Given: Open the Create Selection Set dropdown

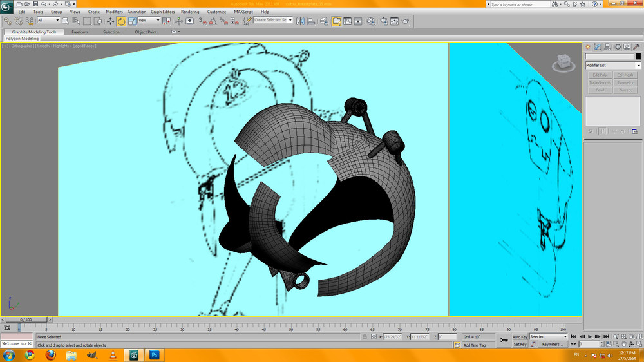Looking at the screenshot, I should tap(273, 21).
